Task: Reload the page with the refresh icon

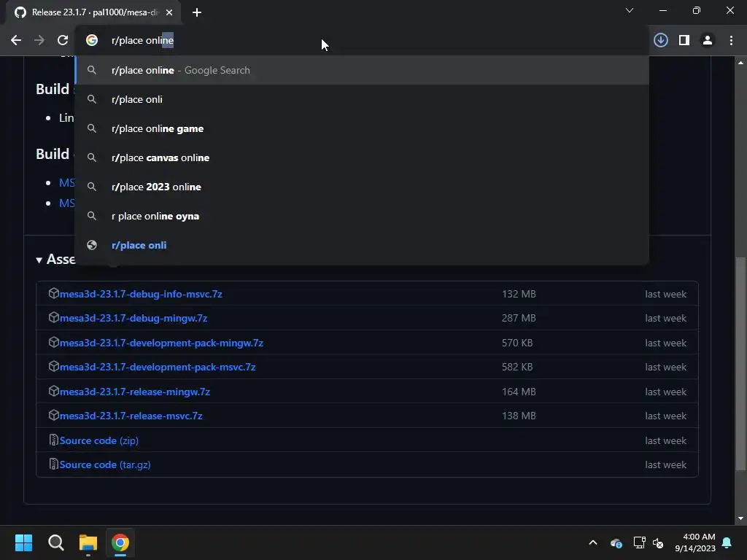Action: pyautogui.click(x=63, y=41)
